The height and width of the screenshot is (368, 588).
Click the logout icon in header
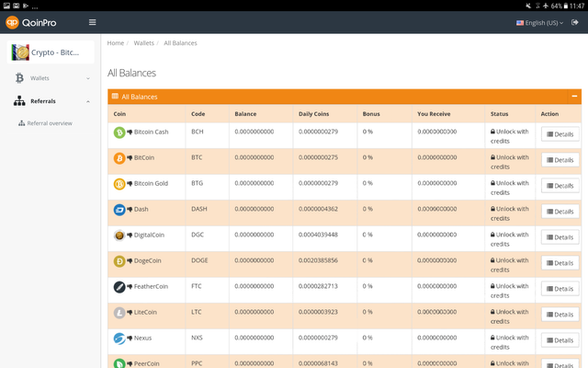pos(574,22)
